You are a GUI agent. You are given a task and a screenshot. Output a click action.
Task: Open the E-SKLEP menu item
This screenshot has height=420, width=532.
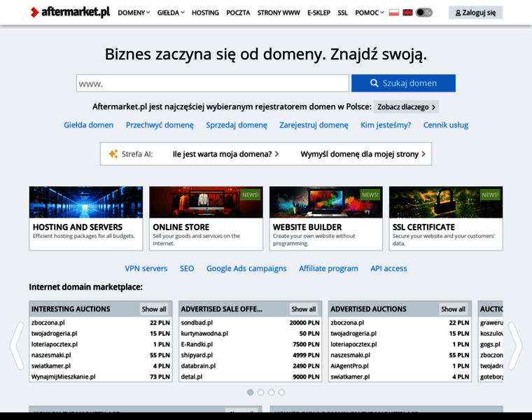[x=319, y=13]
